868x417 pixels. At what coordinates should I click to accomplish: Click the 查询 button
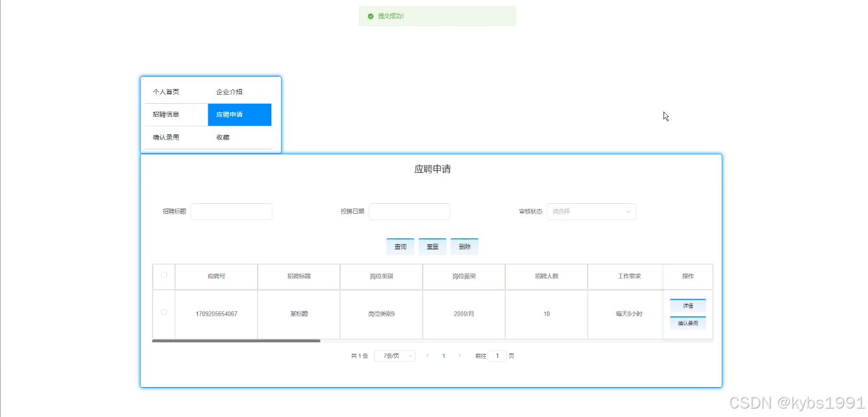(401, 247)
